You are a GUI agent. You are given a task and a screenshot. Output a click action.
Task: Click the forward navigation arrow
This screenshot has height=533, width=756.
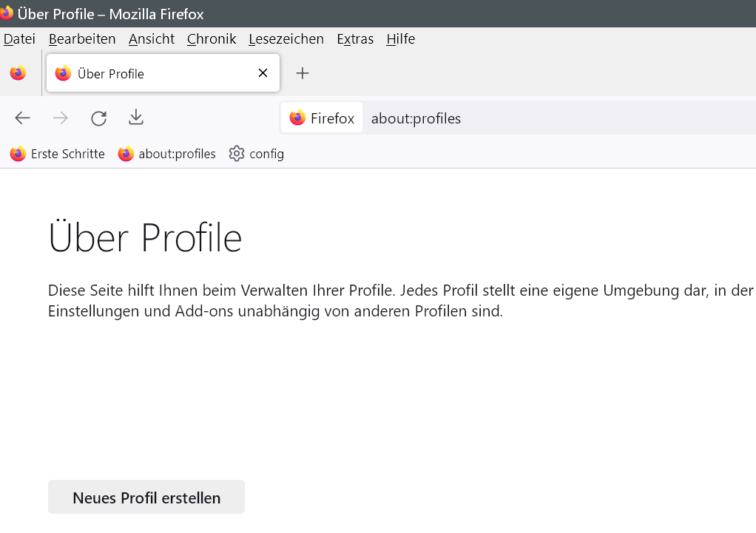pos(61,118)
